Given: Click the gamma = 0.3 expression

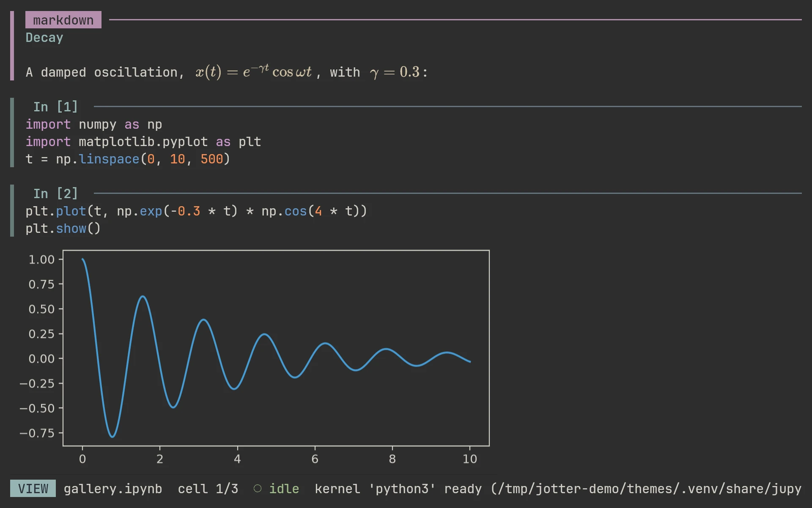Looking at the screenshot, I should (x=395, y=72).
